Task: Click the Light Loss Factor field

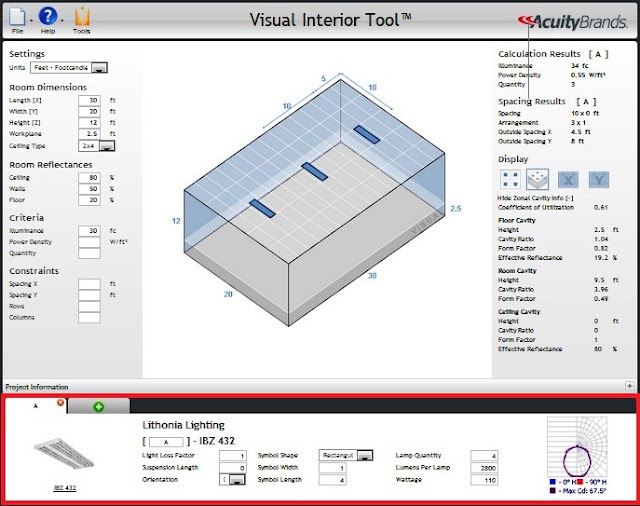Action: [x=233, y=455]
